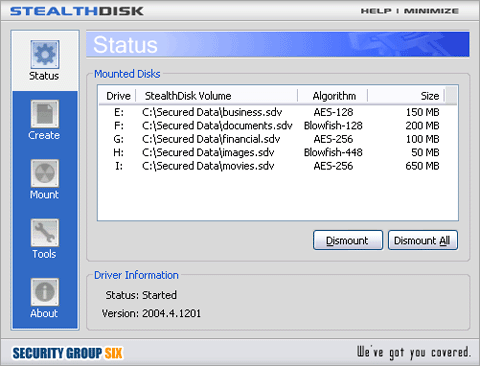Viewport: 480px width, 366px height.
Task: Click the Status: Started driver text
Action: (x=141, y=295)
